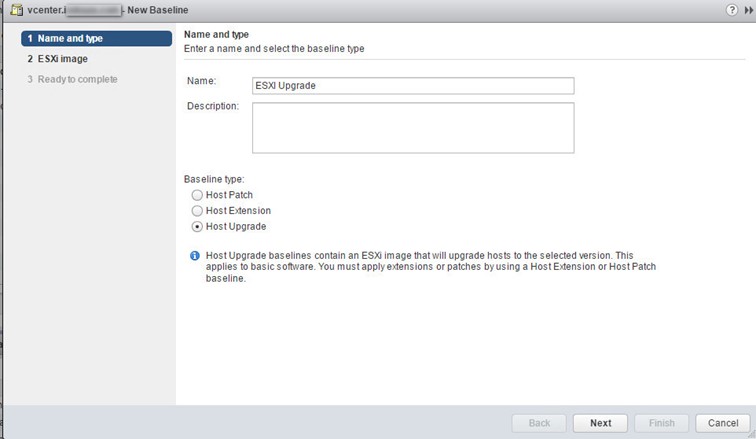
Task: Go to step 2 ESXi image
Action: 57,59
